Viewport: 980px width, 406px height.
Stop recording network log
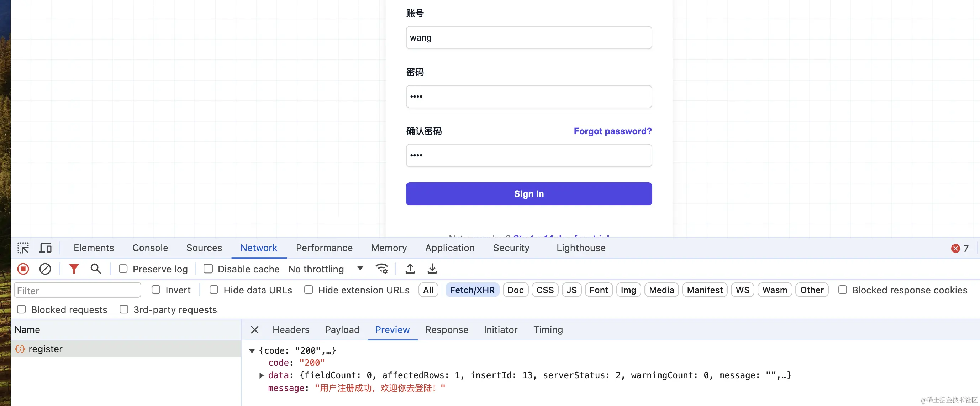pyautogui.click(x=23, y=269)
